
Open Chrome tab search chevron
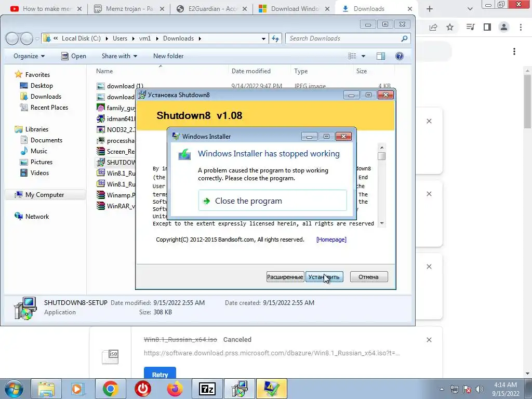coord(470,9)
